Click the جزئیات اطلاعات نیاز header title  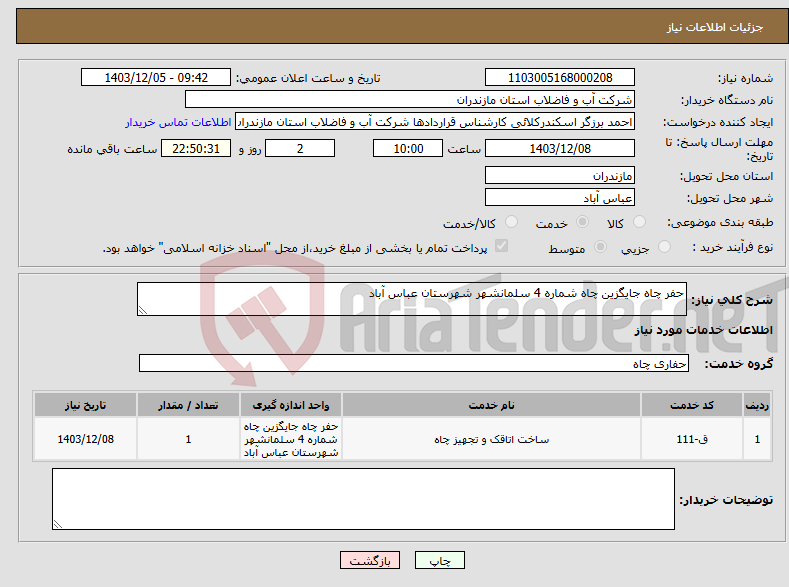click(x=715, y=27)
